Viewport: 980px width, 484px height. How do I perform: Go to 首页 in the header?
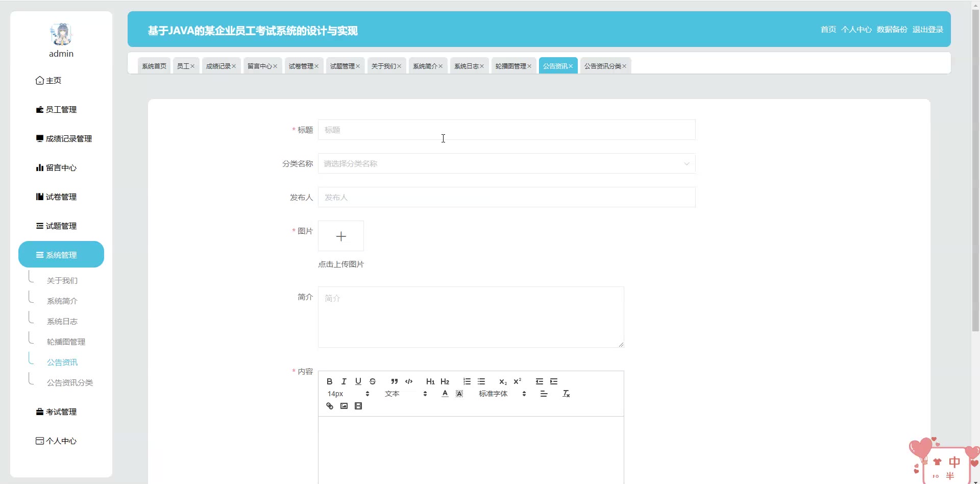pyautogui.click(x=828, y=29)
